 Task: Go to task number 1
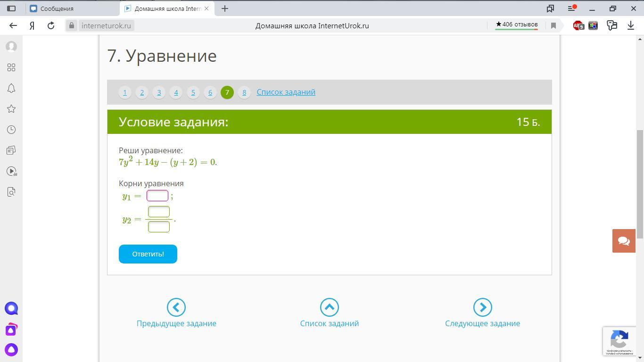click(x=125, y=92)
